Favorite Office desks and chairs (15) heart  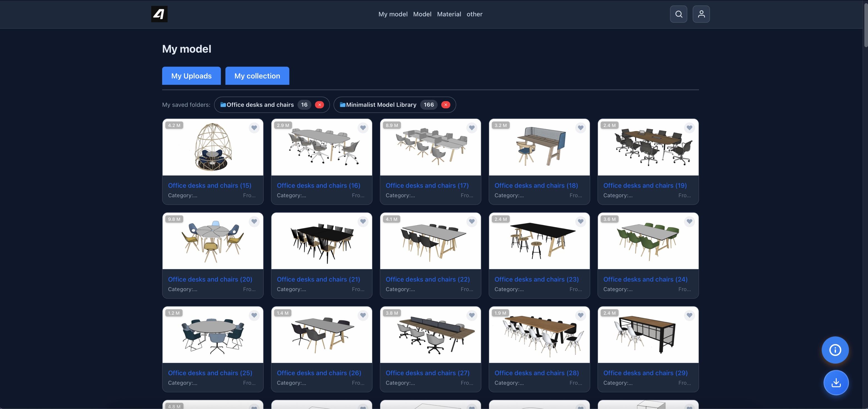[x=254, y=128]
